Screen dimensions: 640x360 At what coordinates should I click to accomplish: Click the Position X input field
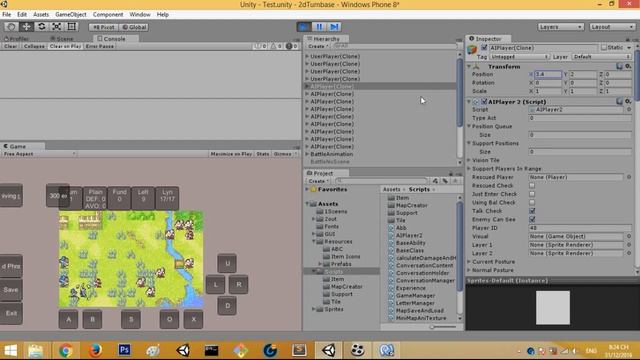(548, 74)
